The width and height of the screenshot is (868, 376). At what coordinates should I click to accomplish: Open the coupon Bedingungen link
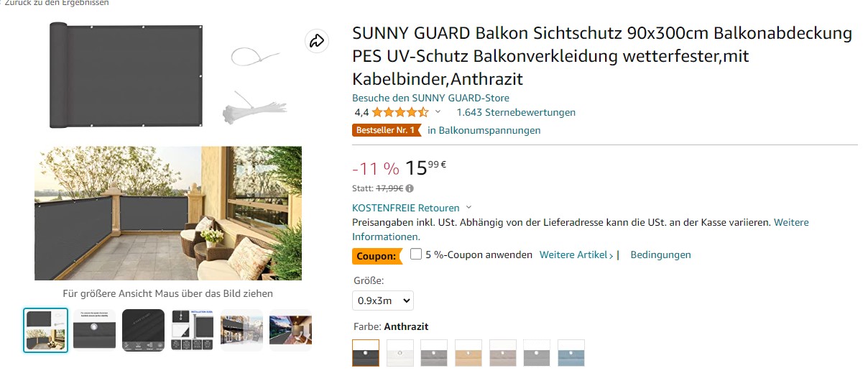pyautogui.click(x=660, y=255)
